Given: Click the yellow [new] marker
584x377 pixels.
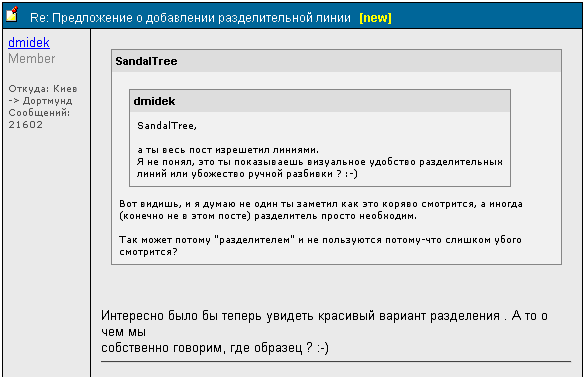Looking at the screenshot, I should [375, 18].
